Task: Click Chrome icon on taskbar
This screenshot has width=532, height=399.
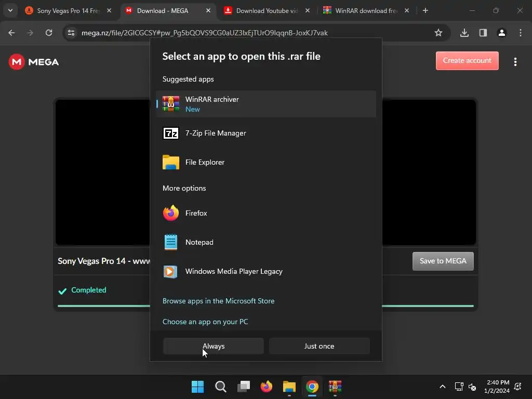Action: click(312, 387)
